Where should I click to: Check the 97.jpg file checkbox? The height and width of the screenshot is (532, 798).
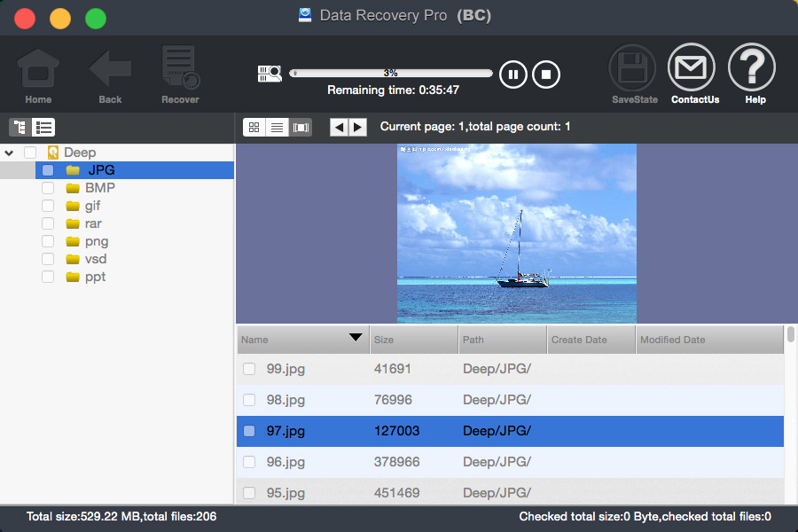[x=249, y=431]
